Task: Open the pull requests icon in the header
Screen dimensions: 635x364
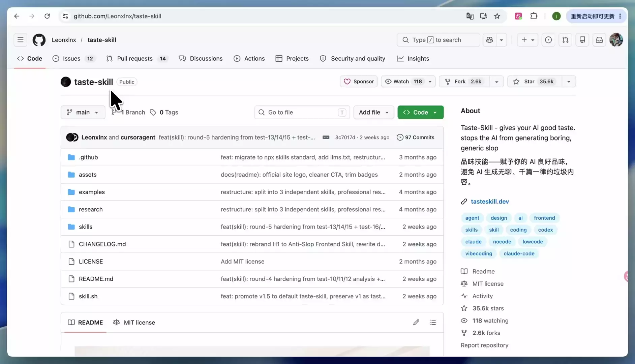Action: click(565, 40)
